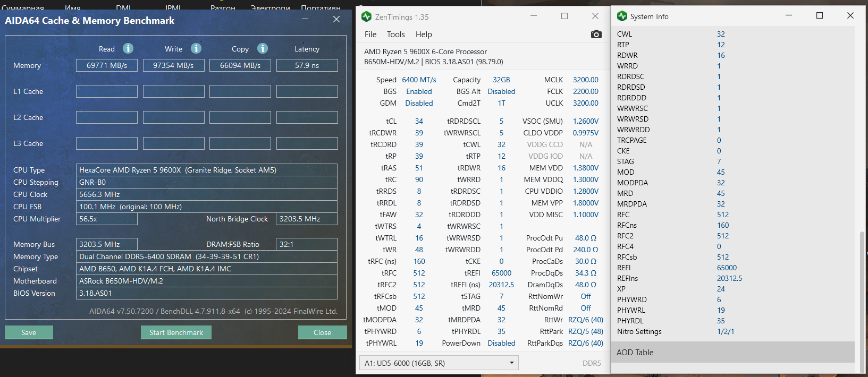The height and width of the screenshot is (377, 868).
Task: Click the VSOC (SMU) 1.2600V value
Action: pos(585,121)
